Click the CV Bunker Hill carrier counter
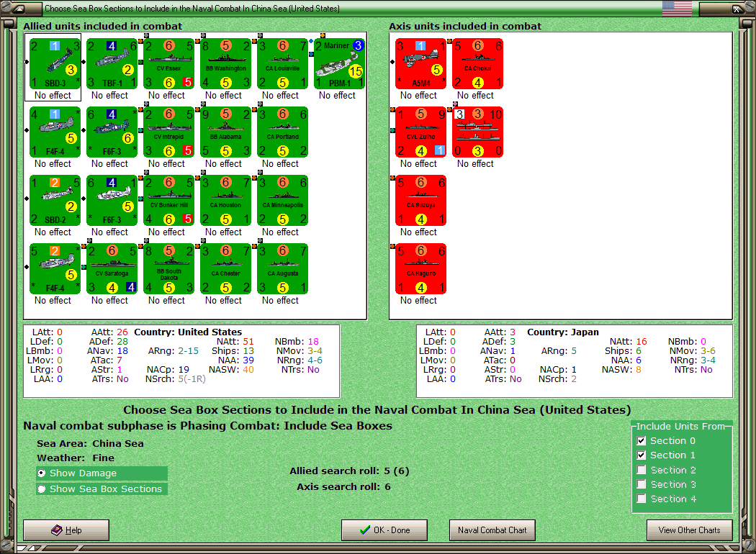Viewport: 756px width, 554px height. pyautogui.click(x=168, y=201)
